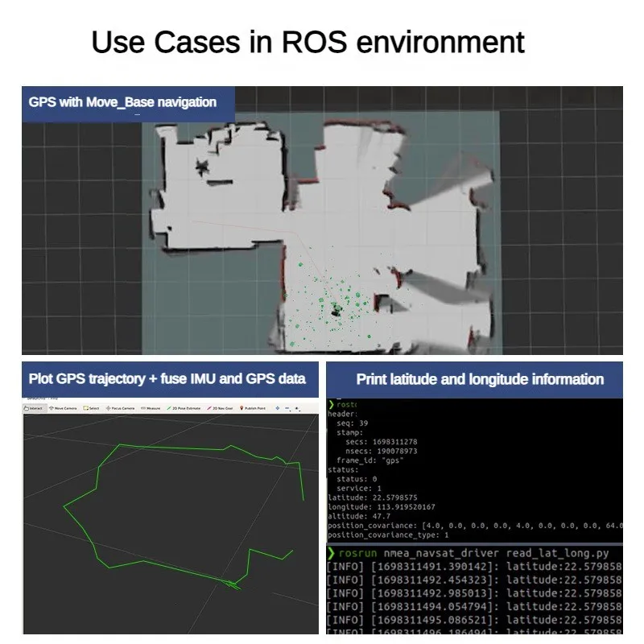Click the position_covariance values line
Viewport: 644px width, 644px height.
coord(475,526)
